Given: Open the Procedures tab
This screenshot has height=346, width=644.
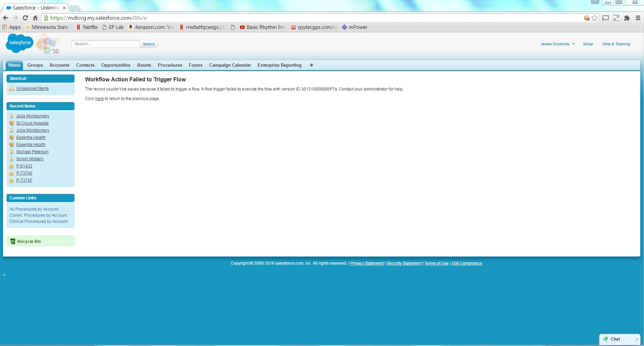Looking at the screenshot, I should click(170, 65).
